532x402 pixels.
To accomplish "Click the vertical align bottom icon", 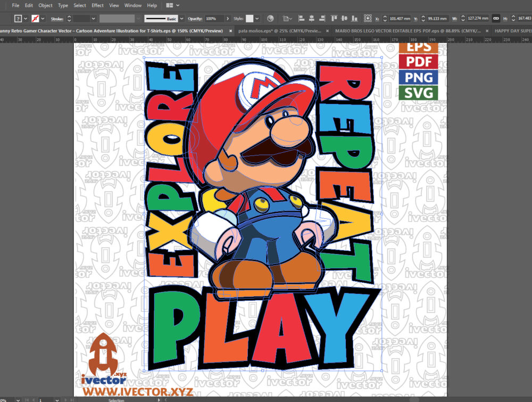I will click(x=354, y=19).
